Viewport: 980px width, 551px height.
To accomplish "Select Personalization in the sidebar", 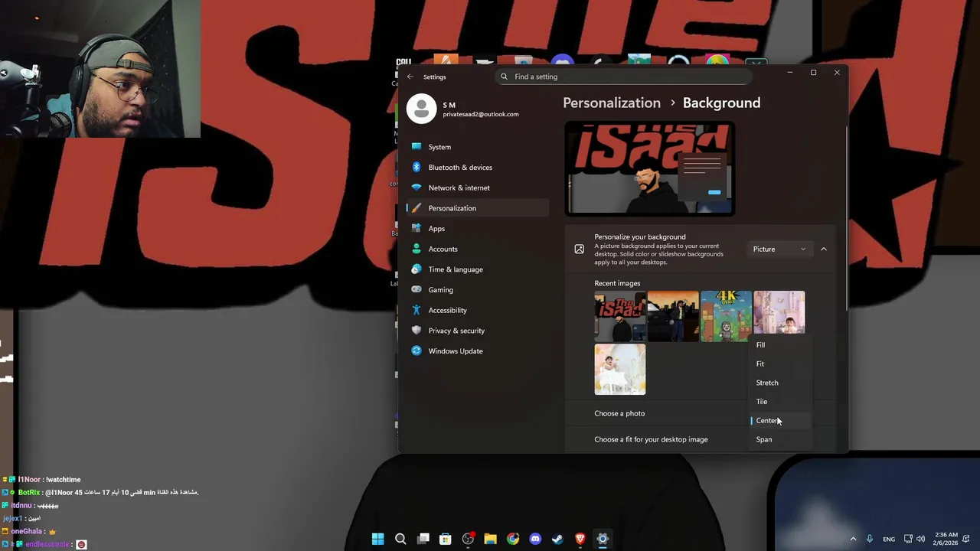I will pyautogui.click(x=478, y=208).
